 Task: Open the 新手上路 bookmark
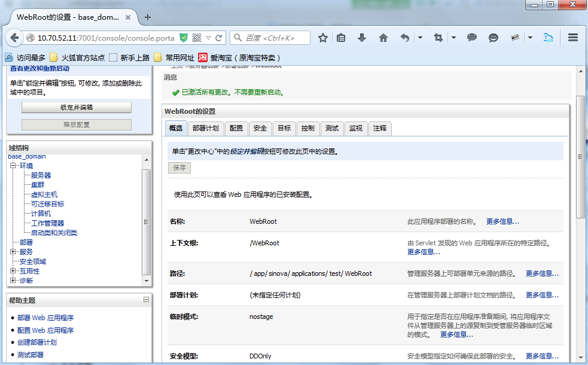click(x=129, y=58)
